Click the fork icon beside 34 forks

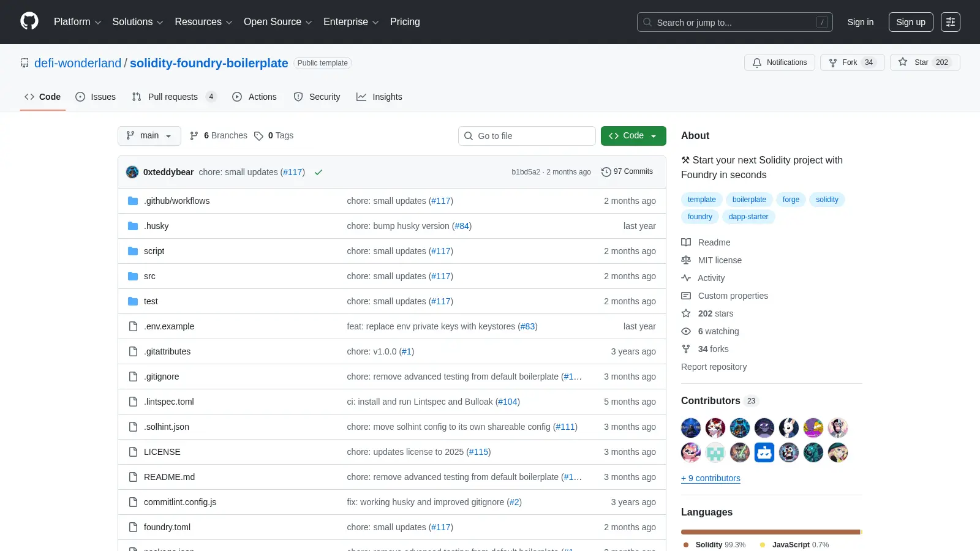(x=686, y=349)
